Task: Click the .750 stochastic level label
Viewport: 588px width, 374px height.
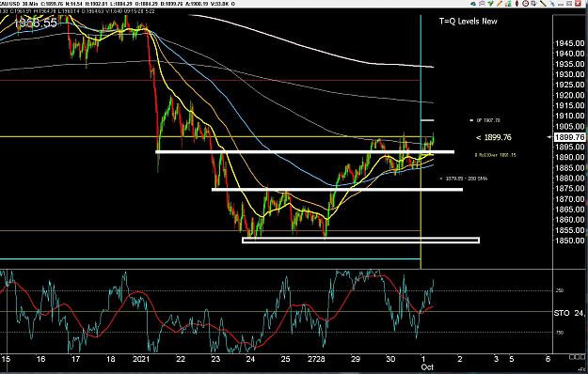Action: [559, 333]
